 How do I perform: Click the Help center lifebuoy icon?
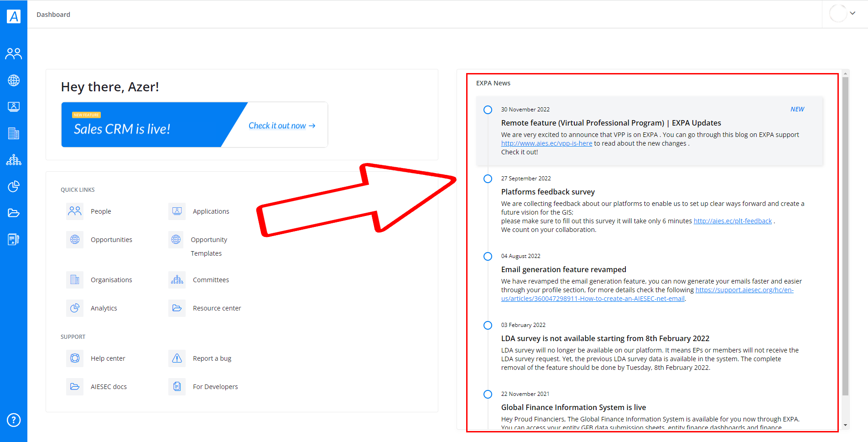pyautogui.click(x=75, y=358)
